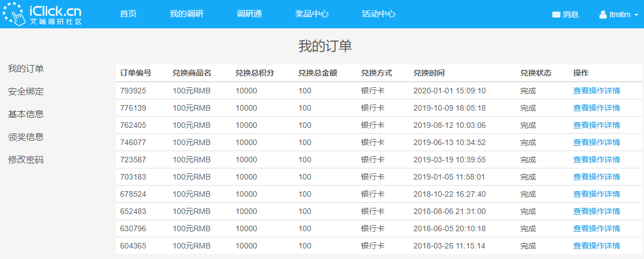
Task: View operation details for order 703183
Action: (x=596, y=177)
